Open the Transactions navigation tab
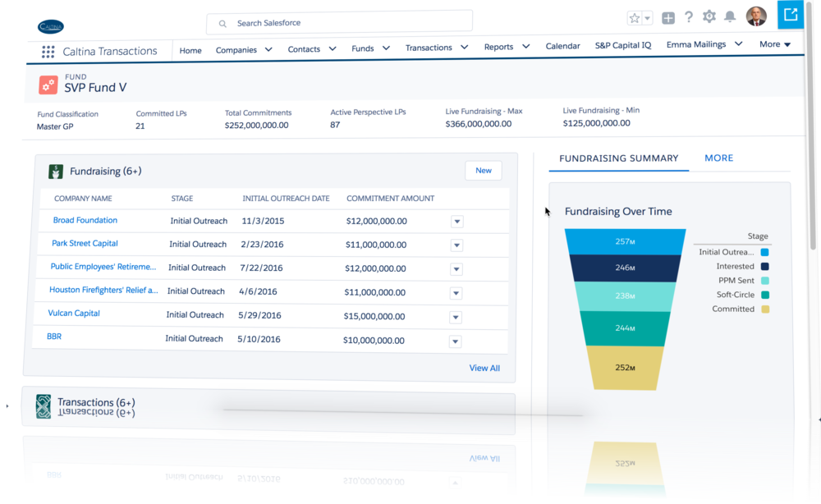The image size is (821, 504). coord(429,48)
